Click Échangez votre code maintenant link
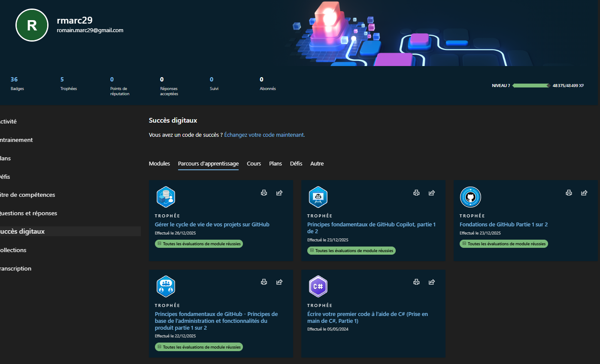This screenshot has height=364, width=600. coord(264,135)
